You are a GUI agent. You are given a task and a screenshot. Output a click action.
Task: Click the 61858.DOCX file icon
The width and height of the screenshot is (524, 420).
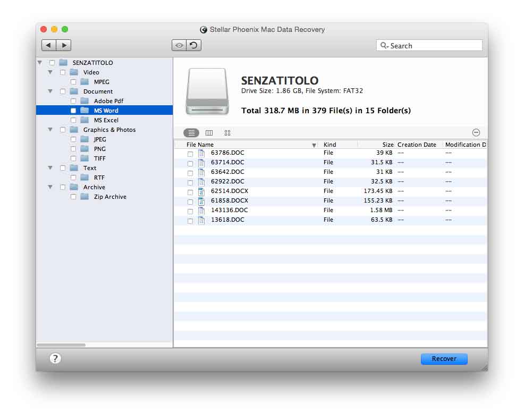coord(201,201)
